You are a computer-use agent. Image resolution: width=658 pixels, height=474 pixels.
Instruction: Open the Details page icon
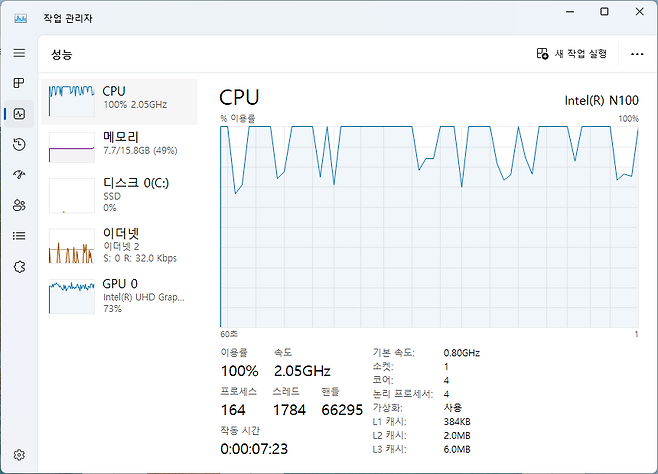coord(19,235)
